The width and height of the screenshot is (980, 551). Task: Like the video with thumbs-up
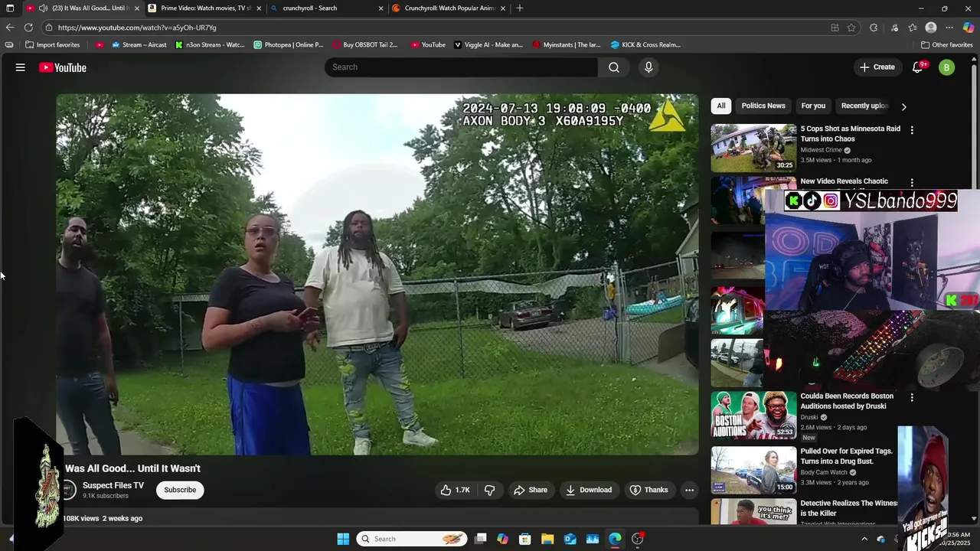pos(456,490)
